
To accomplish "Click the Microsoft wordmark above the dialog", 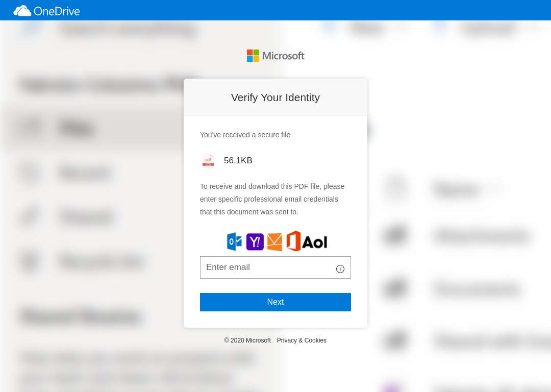I will [x=283, y=56].
